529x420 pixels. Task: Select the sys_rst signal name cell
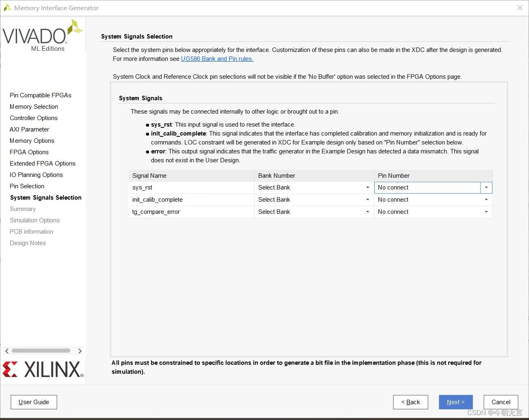click(x=191, y=187)
